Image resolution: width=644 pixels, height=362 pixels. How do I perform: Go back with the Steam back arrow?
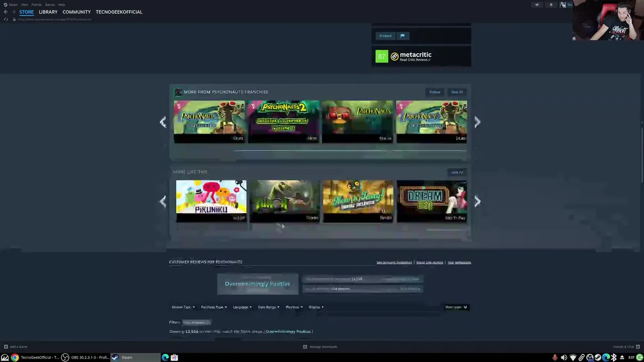point(5,12)
